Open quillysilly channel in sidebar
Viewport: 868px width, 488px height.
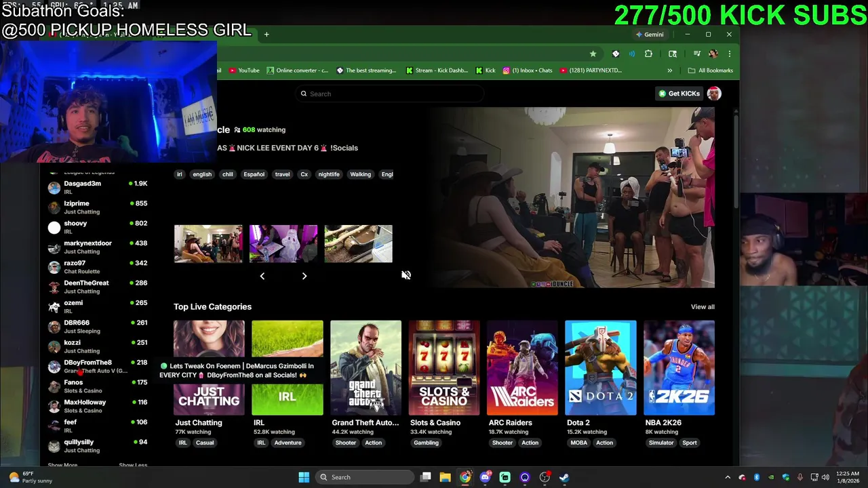98,446
